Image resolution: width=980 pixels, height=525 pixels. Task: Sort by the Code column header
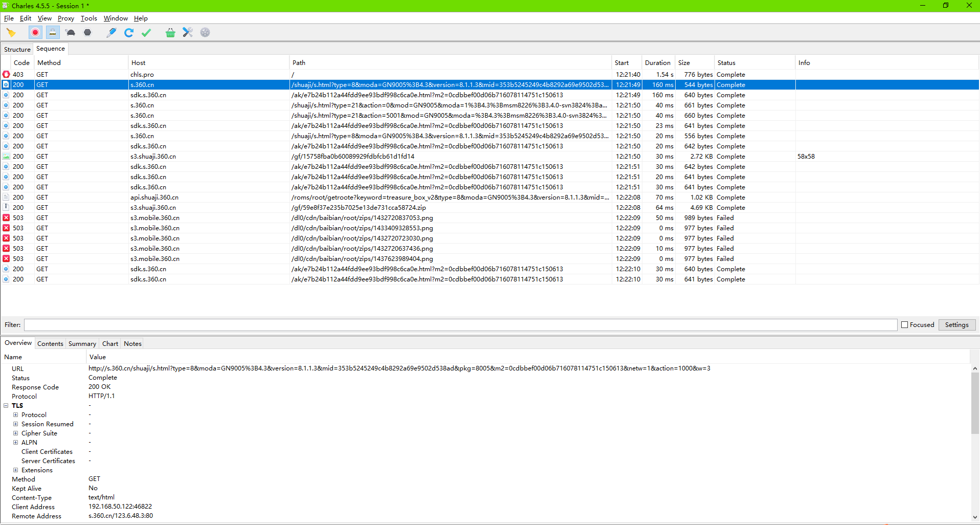(21, 63)
